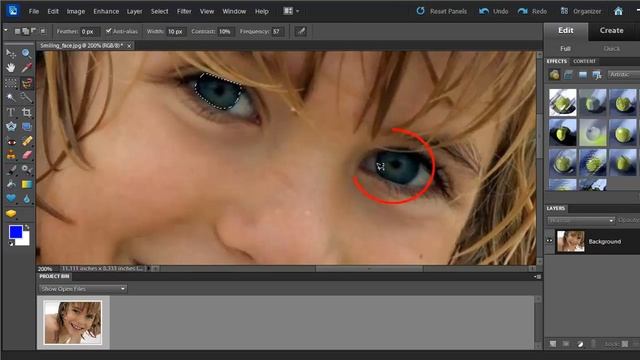Choose Intersect with Selection mode
Screen dimensions: 640x360
[43, 31]
